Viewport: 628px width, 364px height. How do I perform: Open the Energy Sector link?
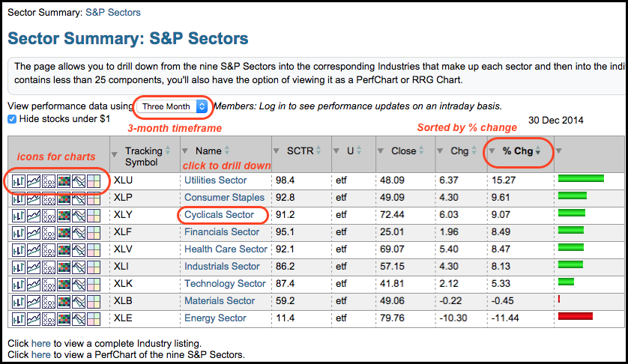point(215,318)
